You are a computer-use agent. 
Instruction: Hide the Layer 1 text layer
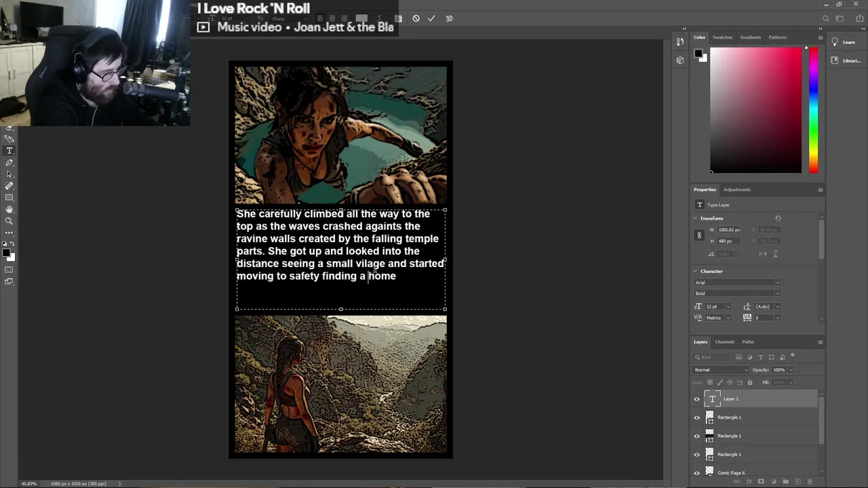tap(696, 399)
